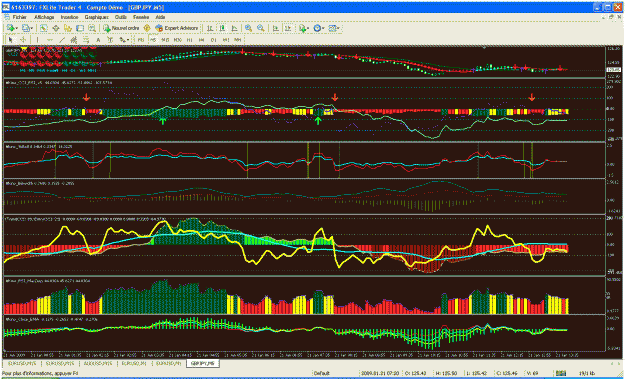Switch chart to bar chart mode
This screenshot has height=379, width=625.
tap(210, 28)
